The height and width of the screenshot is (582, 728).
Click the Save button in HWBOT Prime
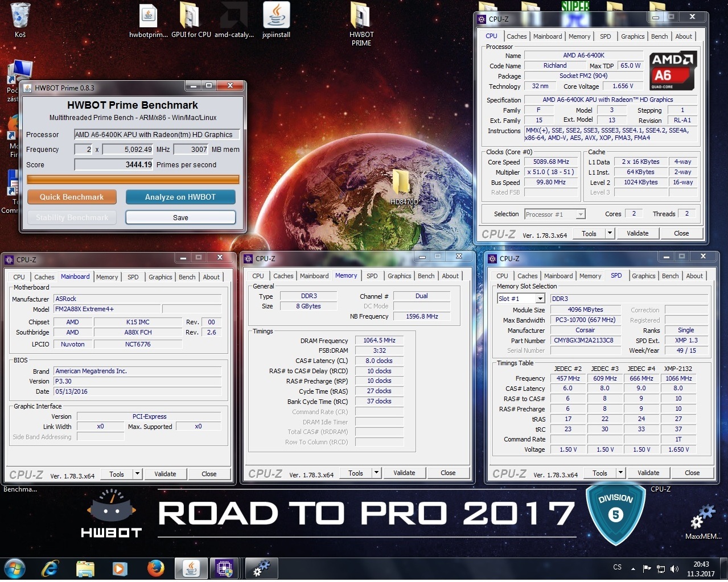180,217
